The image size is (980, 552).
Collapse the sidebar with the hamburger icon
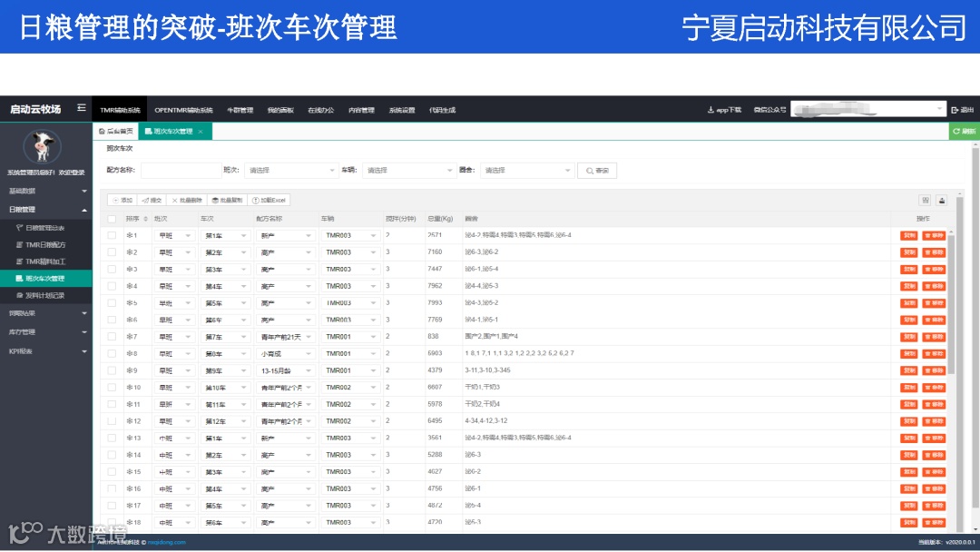(82, 108)
